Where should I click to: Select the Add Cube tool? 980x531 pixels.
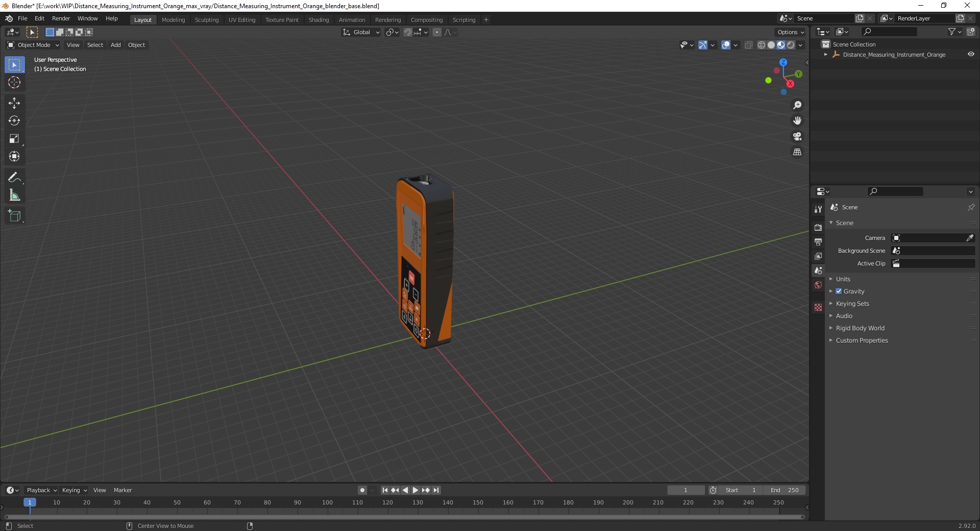14,216
